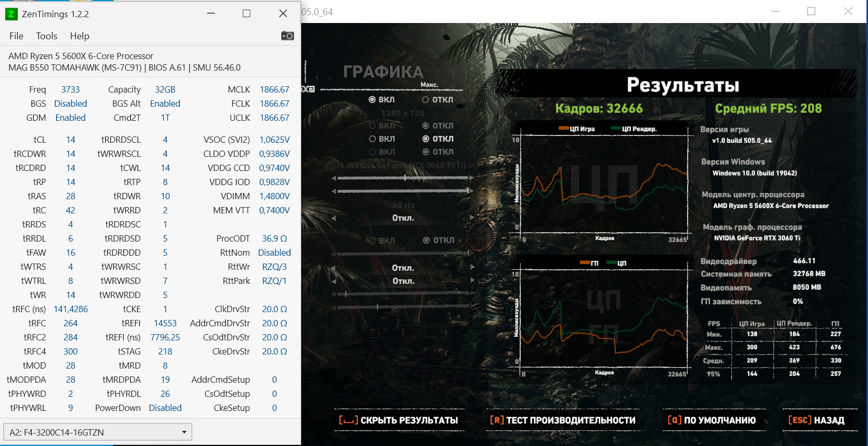This screenshot has width=868, height=446.
Task: Click the Системная память value 32768 MB
Action: pyautogui.click(x=809, y=273)
